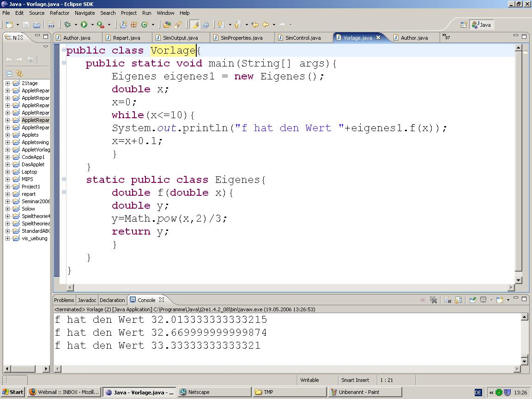Viewport: 532px width, 399px height.
Task: Show hidden editor tabs list »87
Action: (x=446, y=37)
